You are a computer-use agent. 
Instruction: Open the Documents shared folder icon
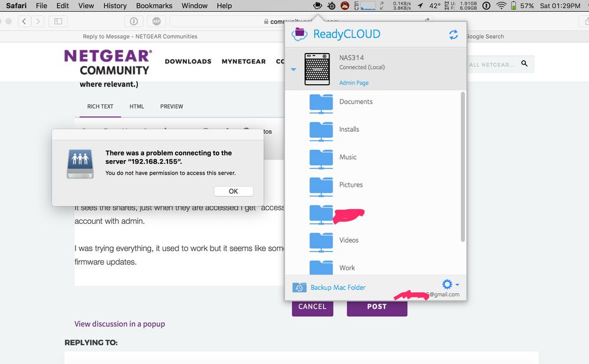click(x=321, y=104)
